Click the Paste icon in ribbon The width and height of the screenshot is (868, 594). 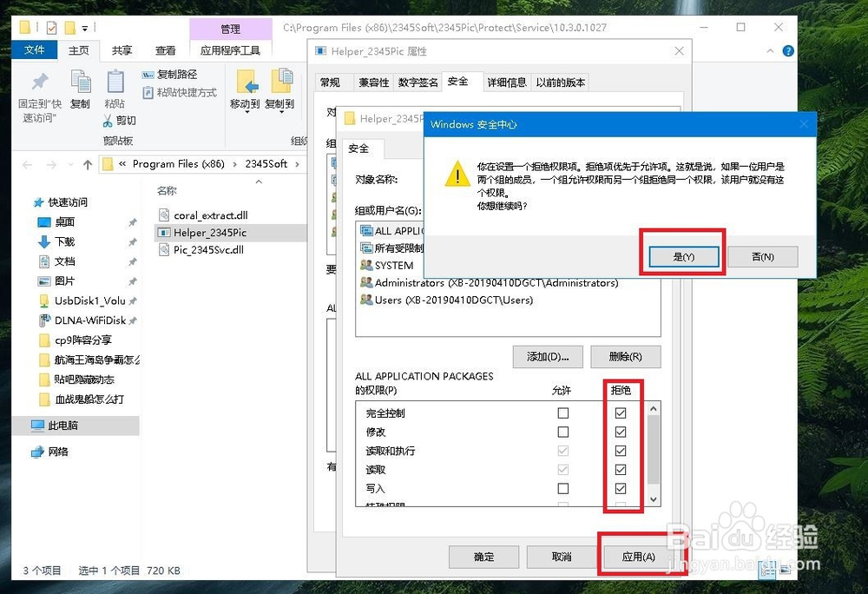(x=115, y=82)
